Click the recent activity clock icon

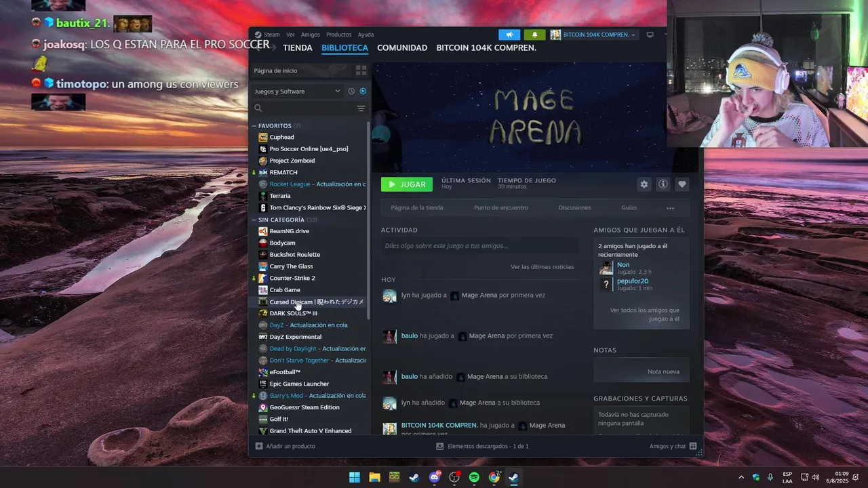pos(351,91)
